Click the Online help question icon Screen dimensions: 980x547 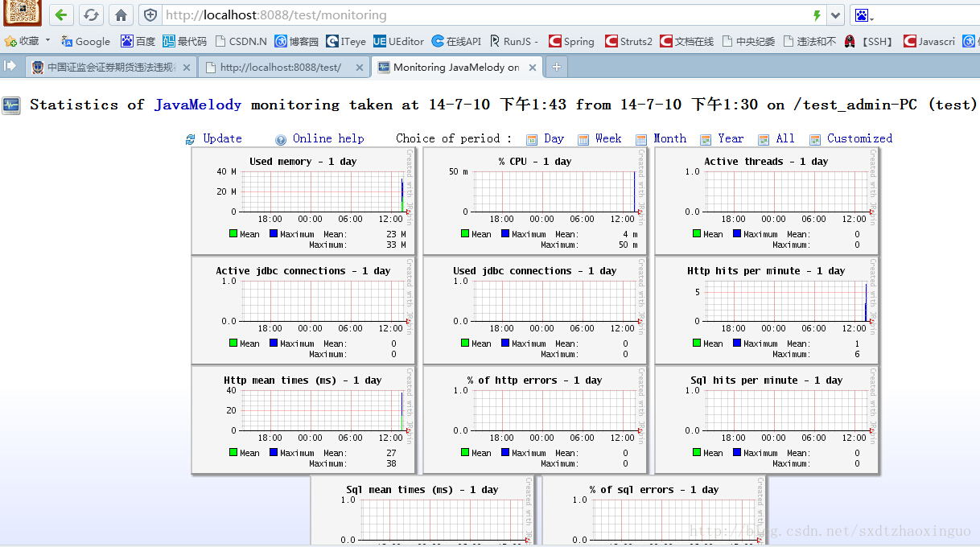281,139
